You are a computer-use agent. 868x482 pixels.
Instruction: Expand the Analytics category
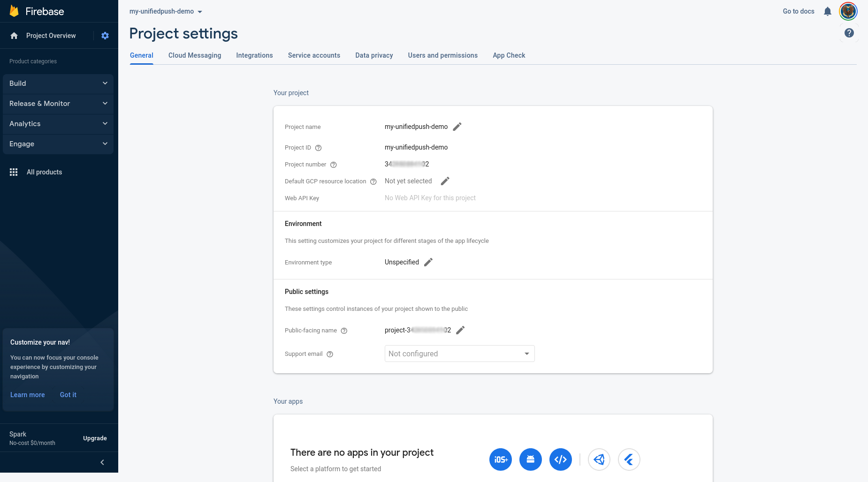(58, 124)
